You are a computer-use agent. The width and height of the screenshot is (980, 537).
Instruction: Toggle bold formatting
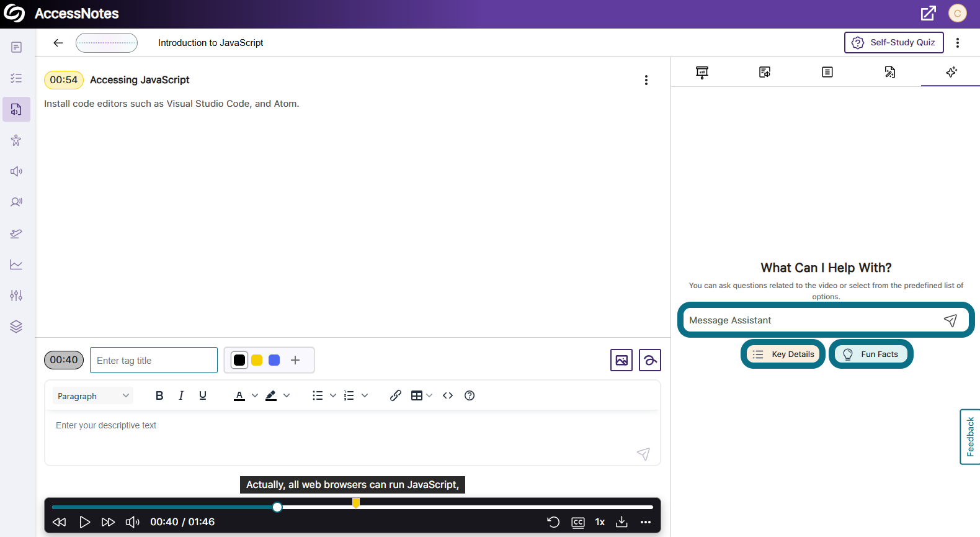[x=159, y=395]
